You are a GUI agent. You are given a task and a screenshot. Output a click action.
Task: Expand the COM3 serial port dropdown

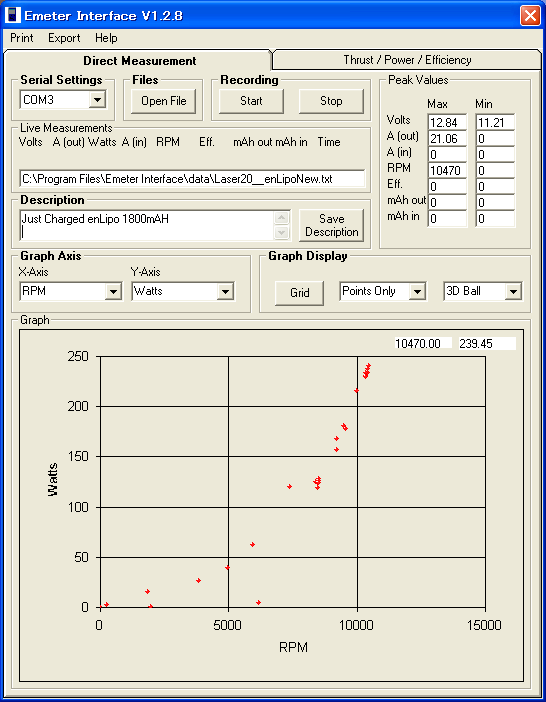[97, 100]
